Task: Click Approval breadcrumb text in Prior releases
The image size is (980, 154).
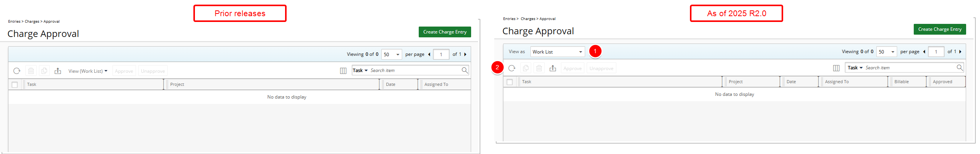Action: tap(52, 22)
